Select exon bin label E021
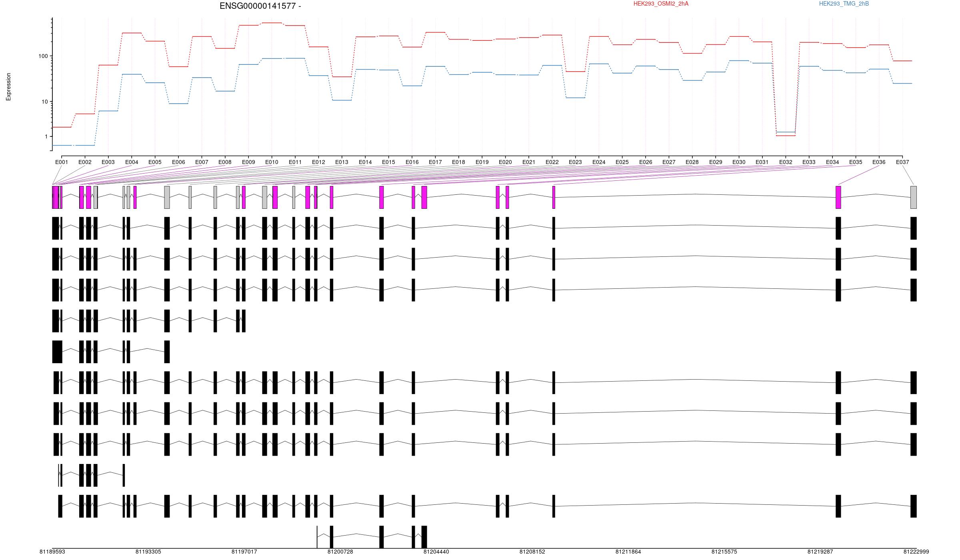 [x=529, y=162]
